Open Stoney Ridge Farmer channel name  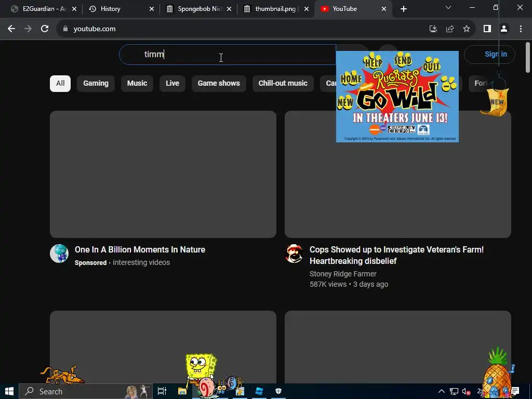click(x=343, y=274)
